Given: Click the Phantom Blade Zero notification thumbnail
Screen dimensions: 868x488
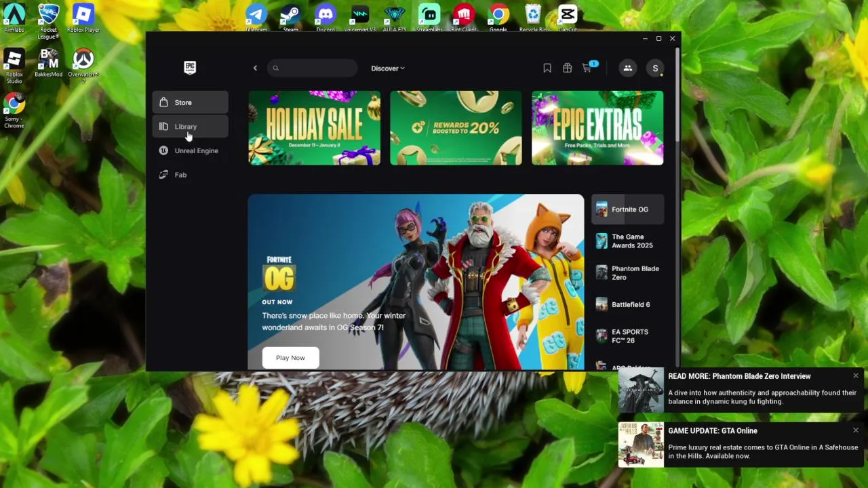Looking at the screenshot, I should [x=641, y=390].
